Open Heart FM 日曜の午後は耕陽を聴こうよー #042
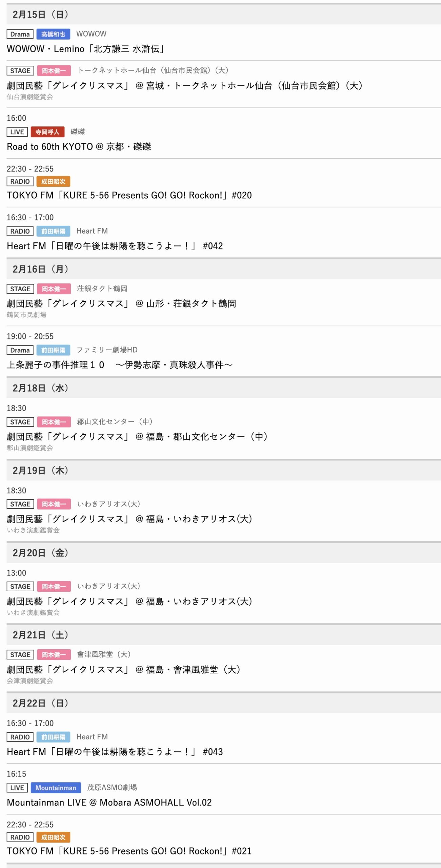Screen dimensions: 441x868 (x=115, y=246)
